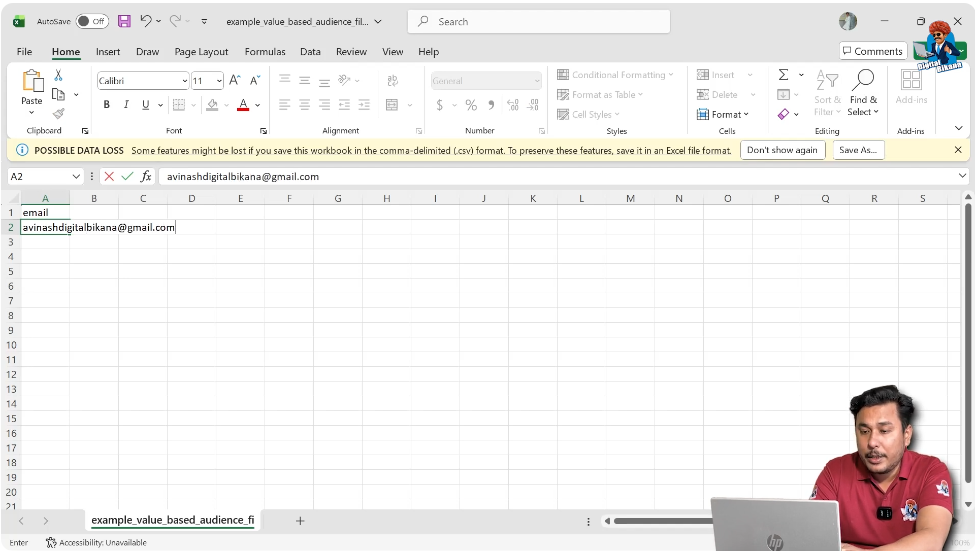This screenshot has width=975, height=552.
Task: Switch to the Data tab
Action: coord(310,52)
